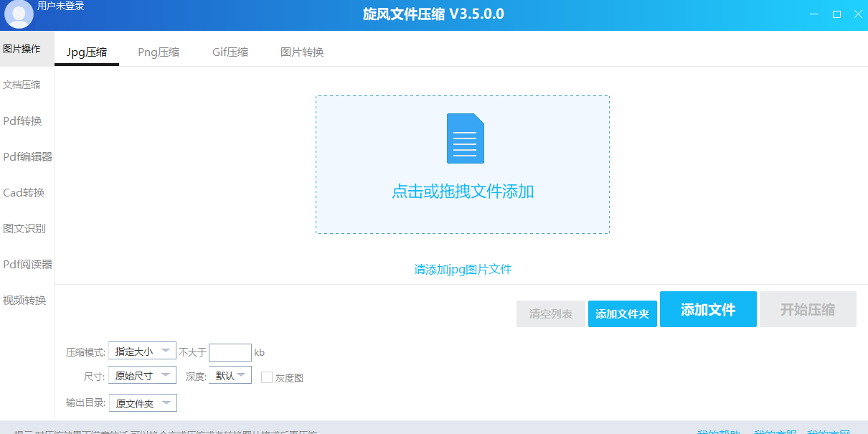Switch to the Png压缩 tab
Viewport: 868px width, 434px height.
pyautogui.click(x=159, y=52)
